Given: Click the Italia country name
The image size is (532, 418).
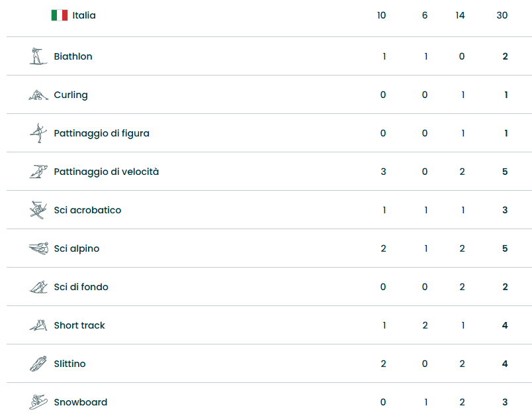Looking at the screenshot, I should pos(84,15).
